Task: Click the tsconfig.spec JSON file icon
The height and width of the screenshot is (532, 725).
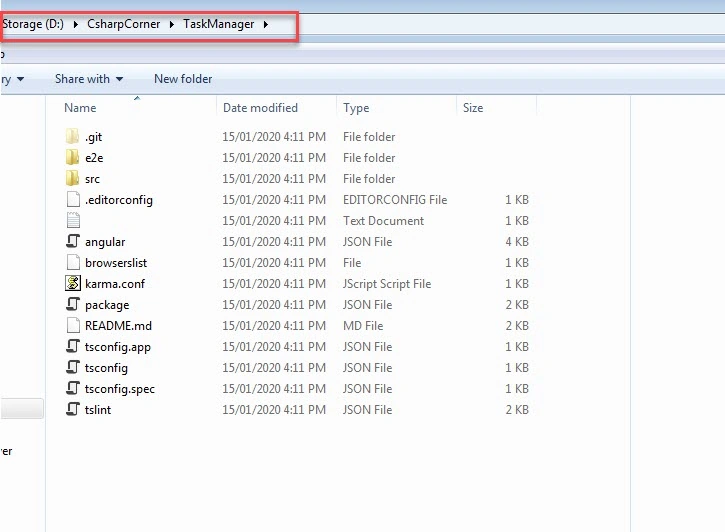Action: coord(73,388)
